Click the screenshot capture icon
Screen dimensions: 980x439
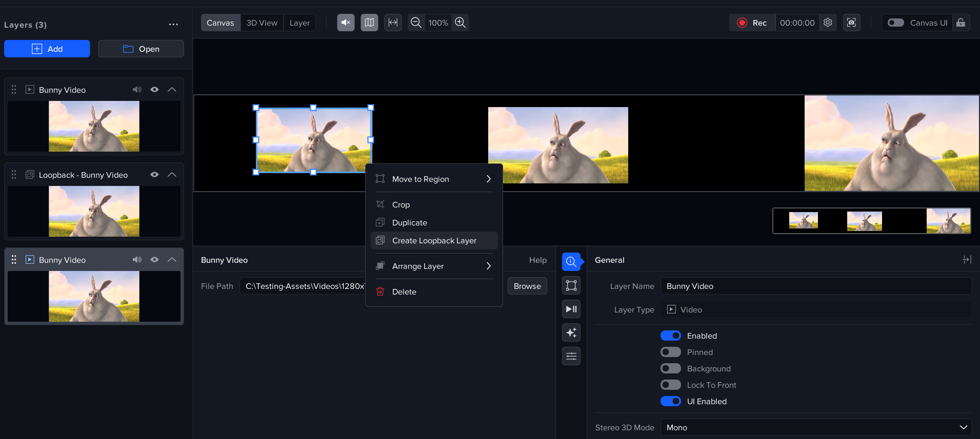pos(851,23)
